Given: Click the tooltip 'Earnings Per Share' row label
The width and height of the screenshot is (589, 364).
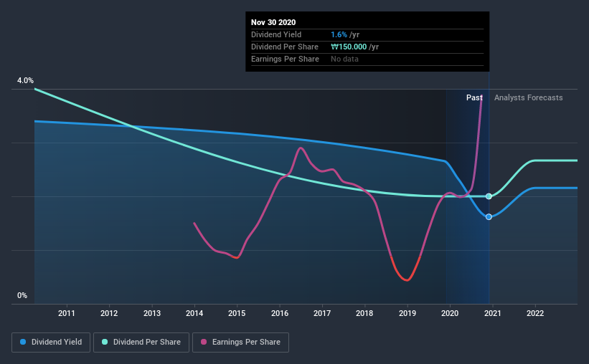Looking at the screenshot, I should pyautogui.click(x=285, y=59).
